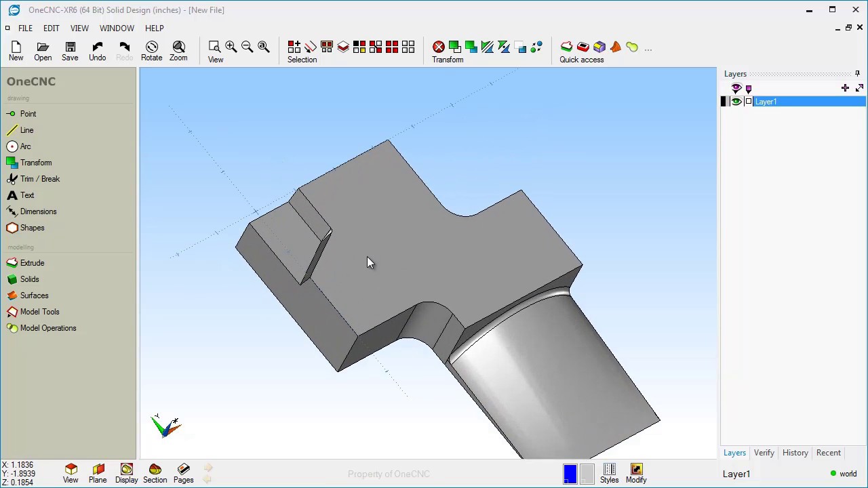
Task: Tick the checkbox beside Layer1
Action: tap(749, 102)
